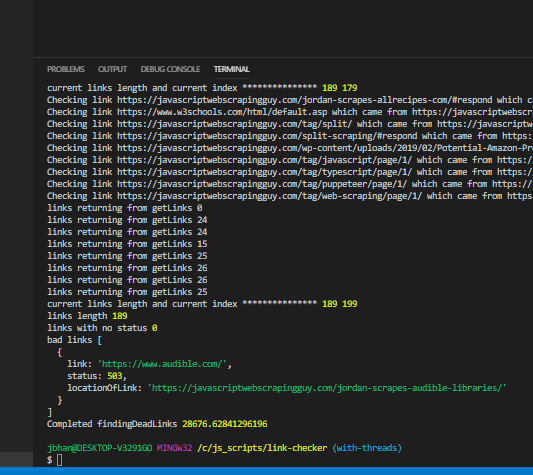This screenshot has height=475, width=533.
Task: Open jordan-scrapes-allrecipes-com #respond link
Action: [305, 100]
